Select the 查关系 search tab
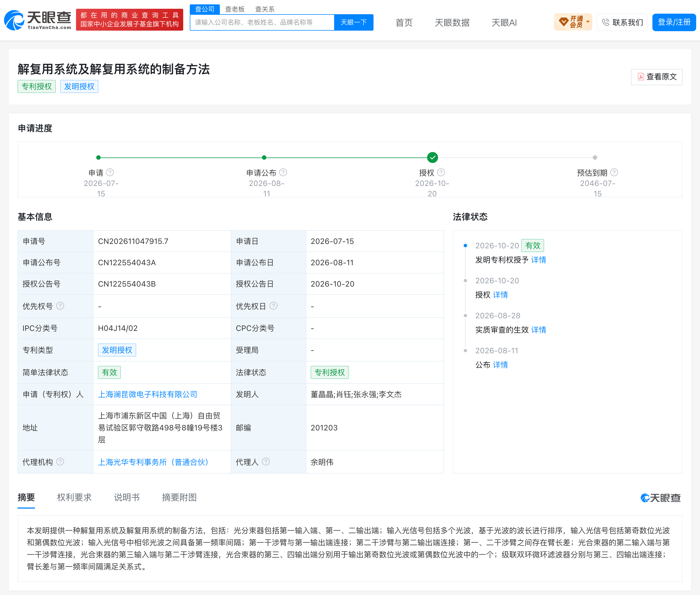Image resolution: width=700 pixels, height=595 pixels. pyautogui.click(x=265, y=9)
